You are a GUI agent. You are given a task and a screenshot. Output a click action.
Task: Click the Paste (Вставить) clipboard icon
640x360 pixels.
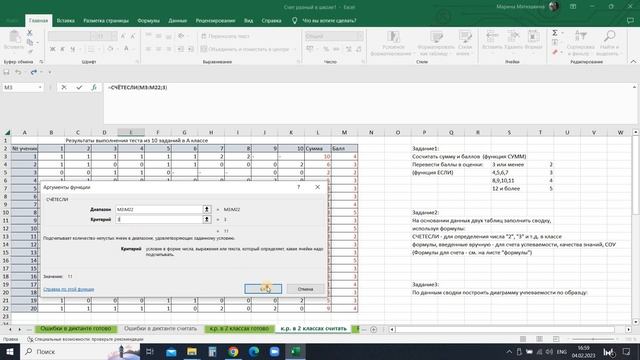tap(14, 37)
